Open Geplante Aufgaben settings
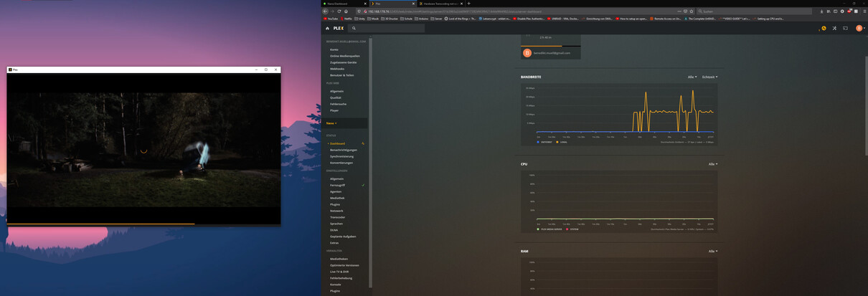Viewport: 868px width, 296px height. click(343, 237)
